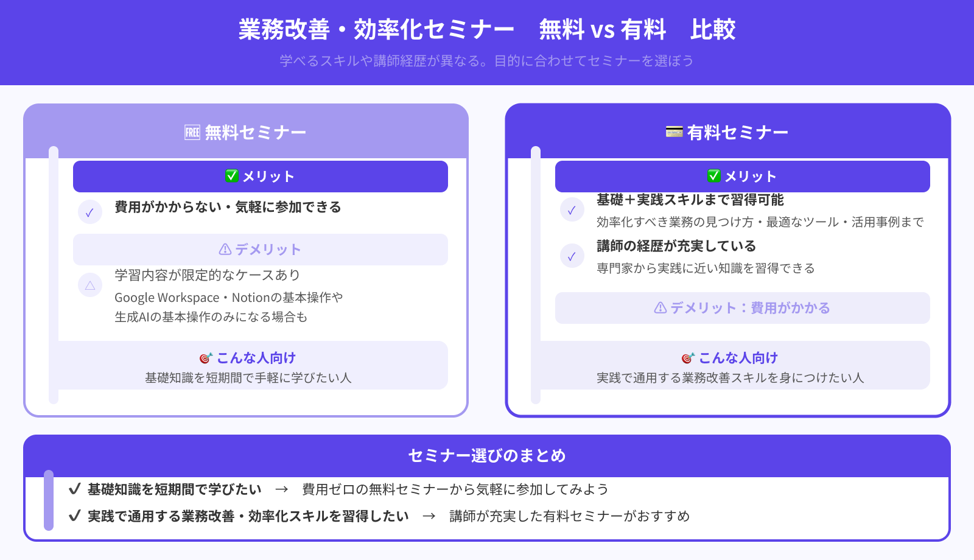
Task: Click the FREE icon beside 無料セミナー heading
Action: click(192, 131)
